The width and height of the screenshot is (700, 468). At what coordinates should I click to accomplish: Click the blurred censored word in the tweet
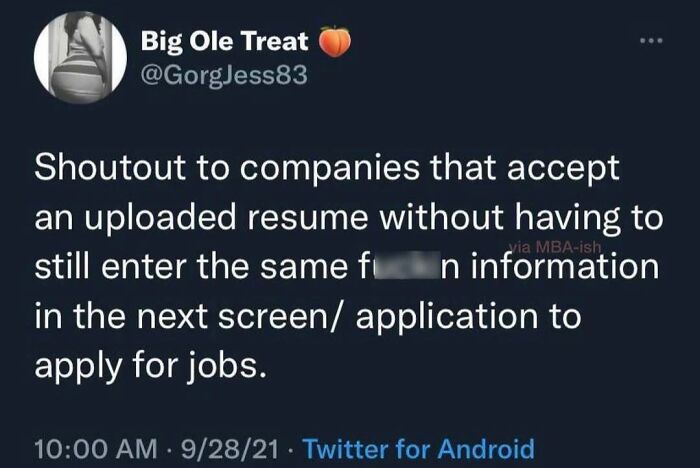coord(402,265)
